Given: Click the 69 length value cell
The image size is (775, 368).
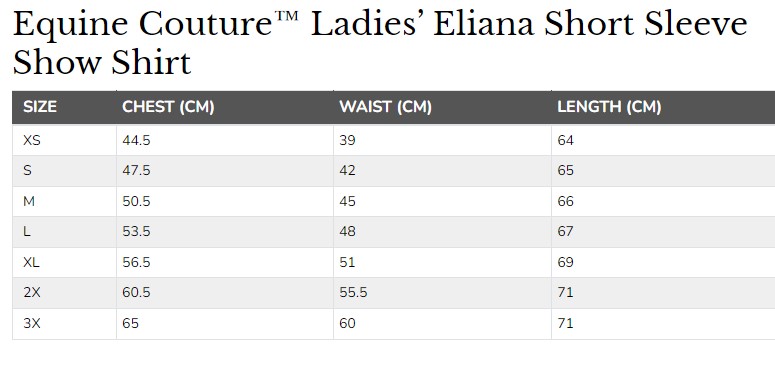Looking at the screenshot, I should click(x=565, y=262).
